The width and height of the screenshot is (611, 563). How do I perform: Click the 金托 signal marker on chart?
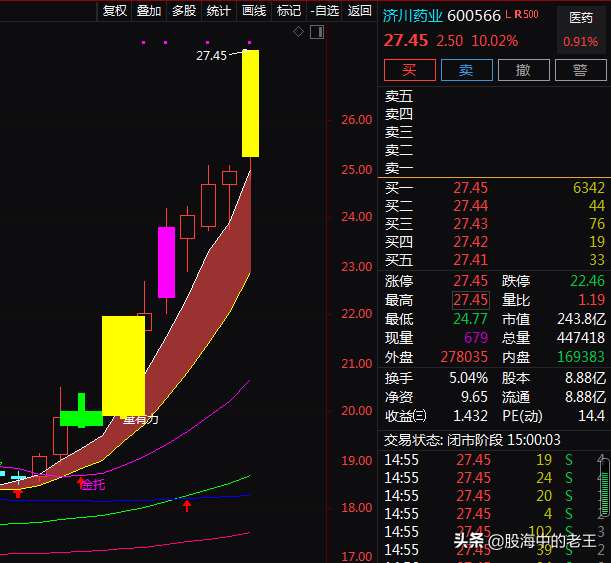point(92,484)
